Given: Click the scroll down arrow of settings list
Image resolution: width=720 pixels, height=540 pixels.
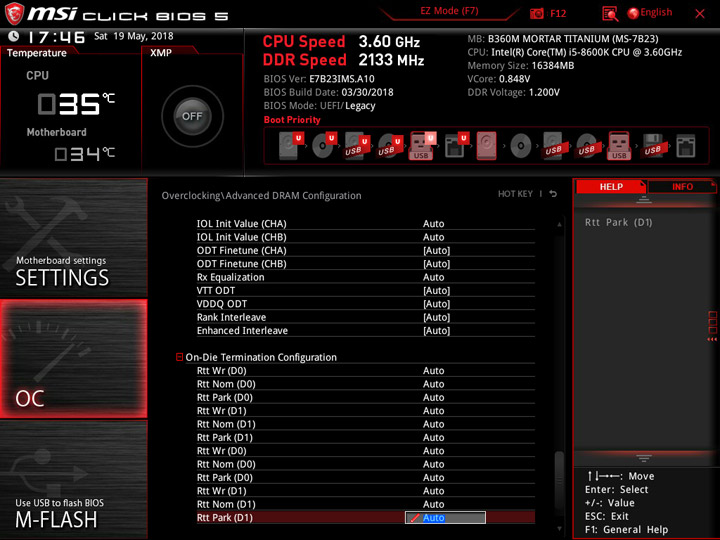Looking at the screenshot, I should (559, 529).
